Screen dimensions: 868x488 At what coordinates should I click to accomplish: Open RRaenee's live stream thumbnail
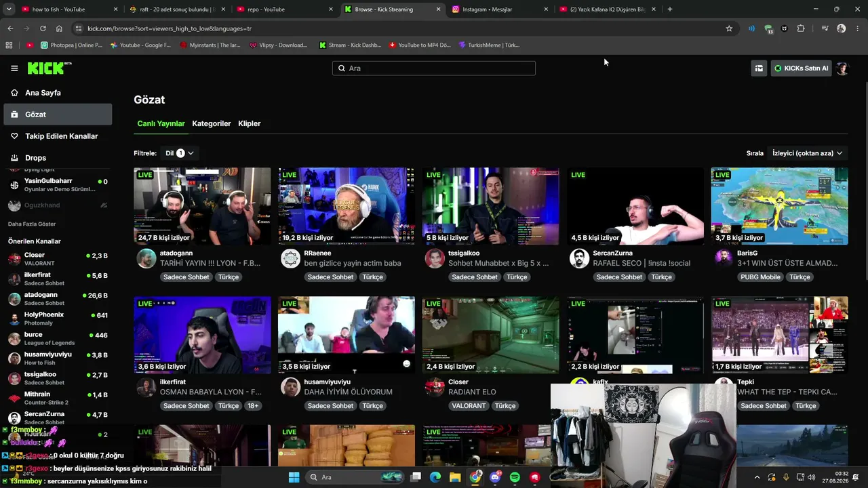[347, 206]
